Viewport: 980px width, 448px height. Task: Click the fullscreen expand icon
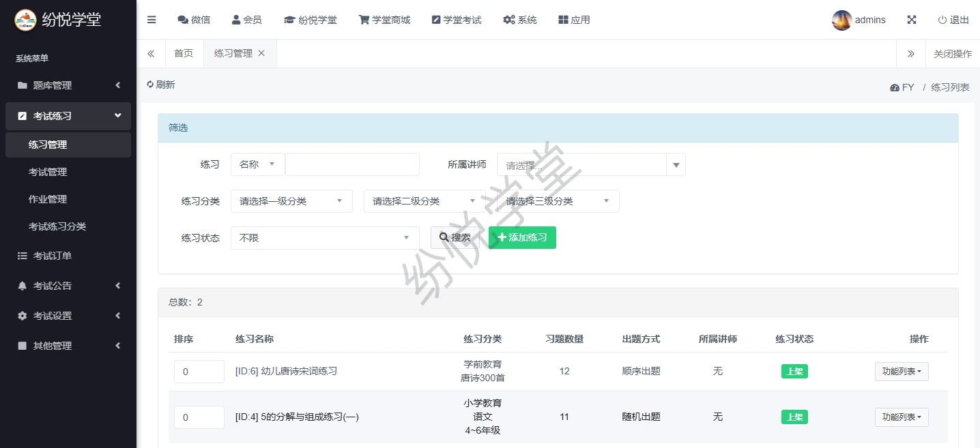click(x=911, y=20)
